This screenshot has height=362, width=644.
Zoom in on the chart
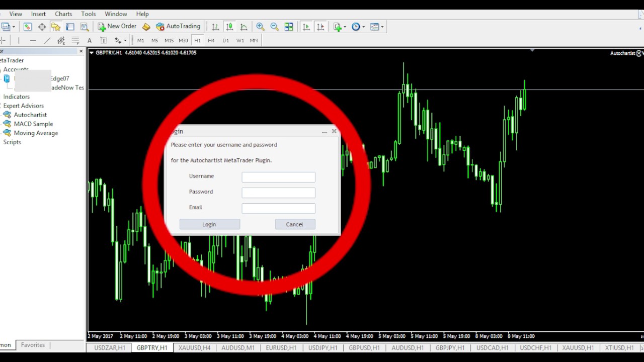[260, 27]
